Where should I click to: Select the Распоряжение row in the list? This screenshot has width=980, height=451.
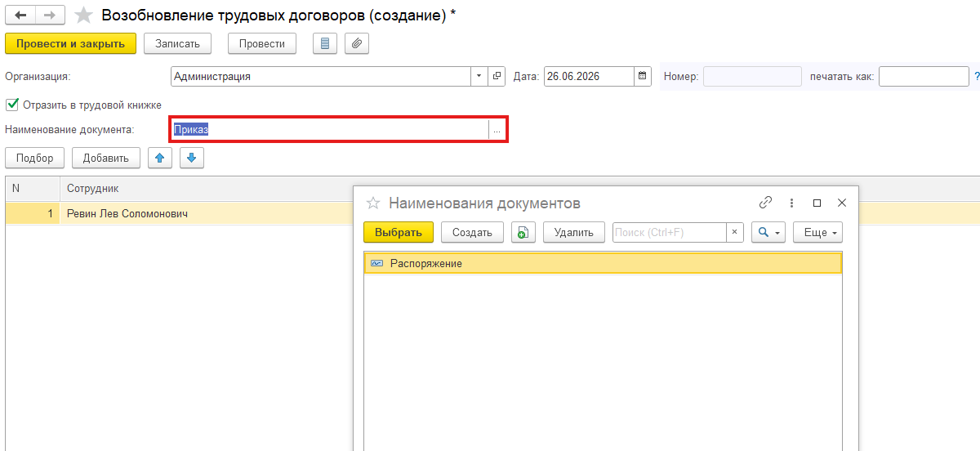tap(603, 263)
